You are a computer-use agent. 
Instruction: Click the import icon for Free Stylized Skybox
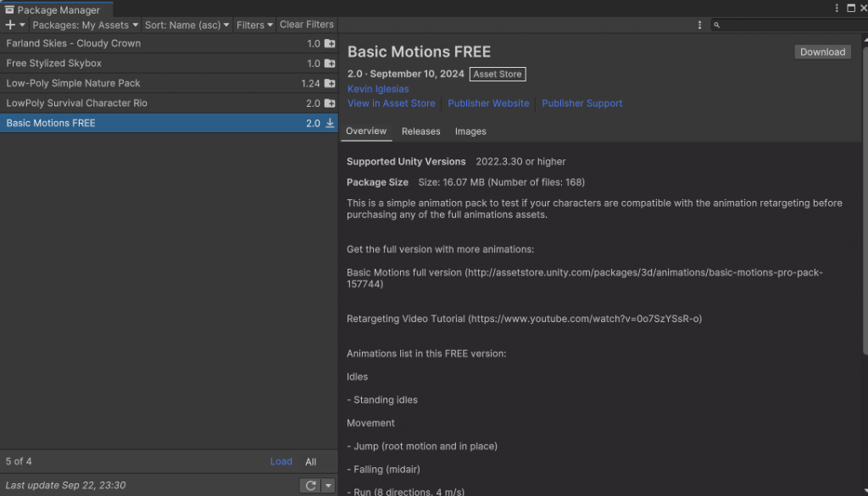(x=330, y=63)
